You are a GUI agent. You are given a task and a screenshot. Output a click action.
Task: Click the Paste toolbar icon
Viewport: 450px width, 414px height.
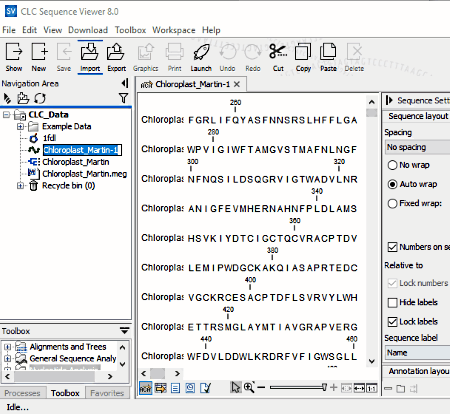click(x=328, y=57)
